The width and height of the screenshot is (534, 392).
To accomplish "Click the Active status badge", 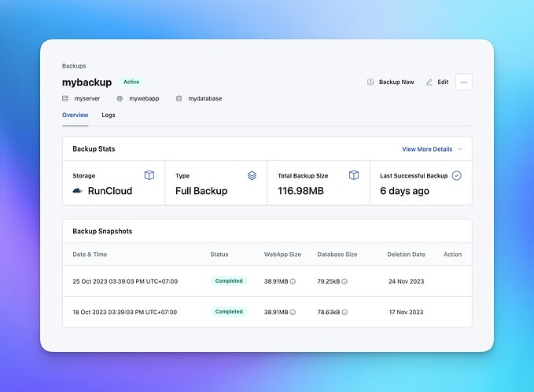I will [131, 82].
